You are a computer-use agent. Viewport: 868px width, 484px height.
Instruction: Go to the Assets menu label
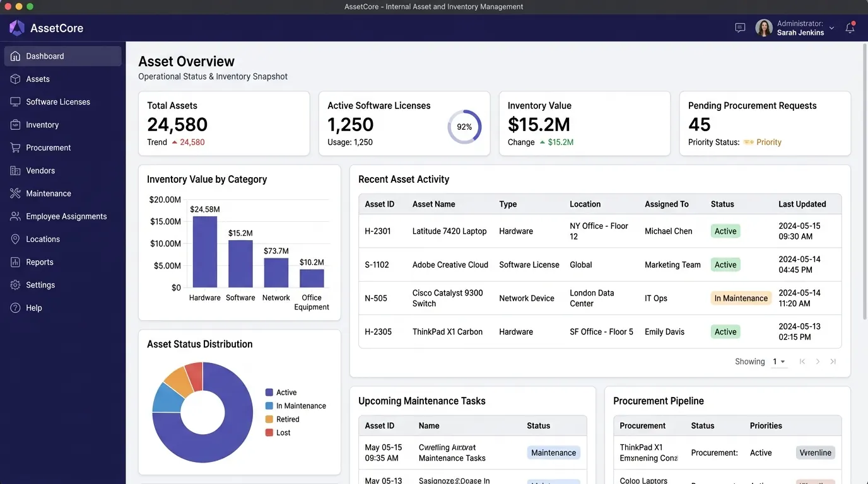[x=38, y=79]
